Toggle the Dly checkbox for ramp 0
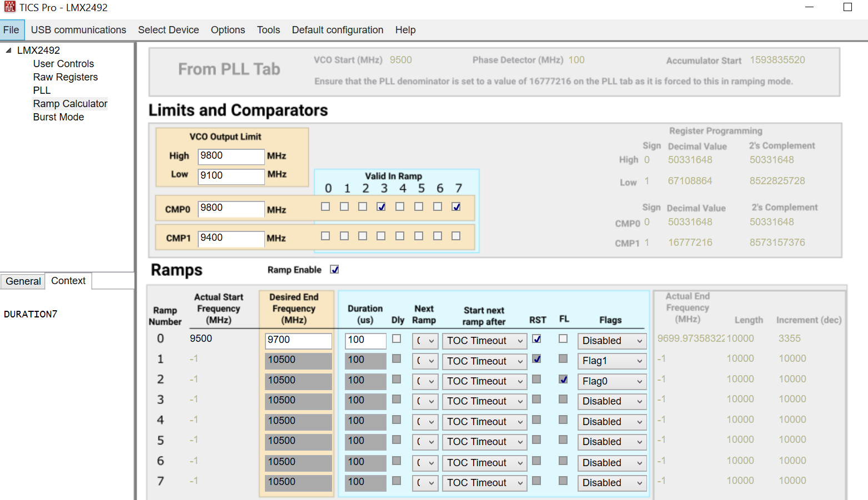Screen dimensions: 868x500 pyautogui.click(x=397, y=339)
